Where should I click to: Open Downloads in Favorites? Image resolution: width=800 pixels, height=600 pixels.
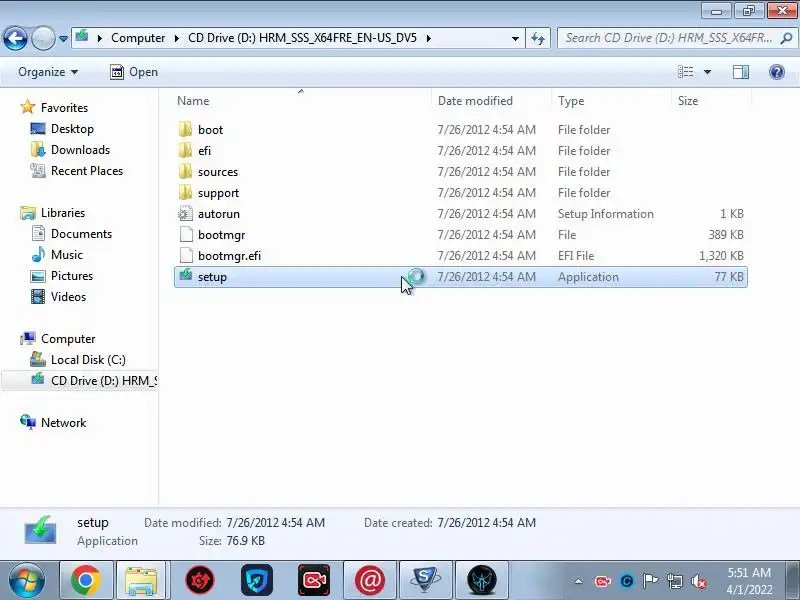(x=70, y=149)
